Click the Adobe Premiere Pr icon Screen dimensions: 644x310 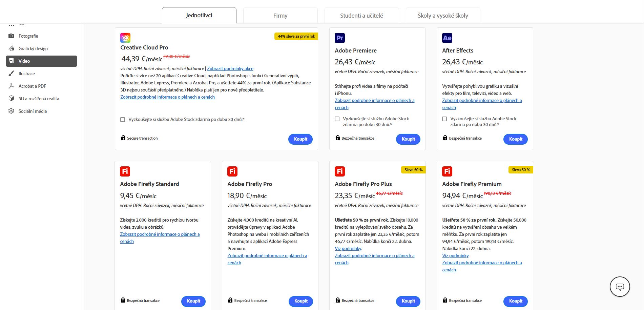pos(340,38)
